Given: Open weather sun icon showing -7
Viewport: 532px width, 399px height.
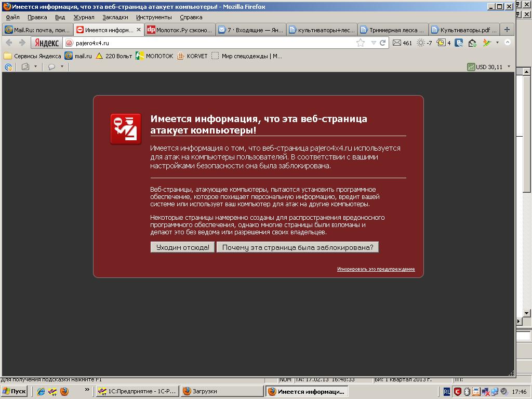Looking at the screenshot, I should pos(424,43).
